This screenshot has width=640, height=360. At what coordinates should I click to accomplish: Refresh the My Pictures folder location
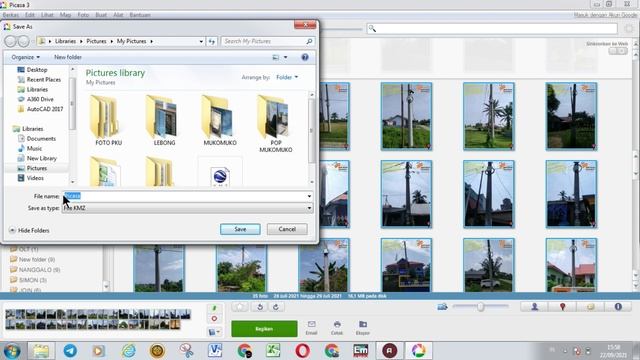(x=212, y=41)
